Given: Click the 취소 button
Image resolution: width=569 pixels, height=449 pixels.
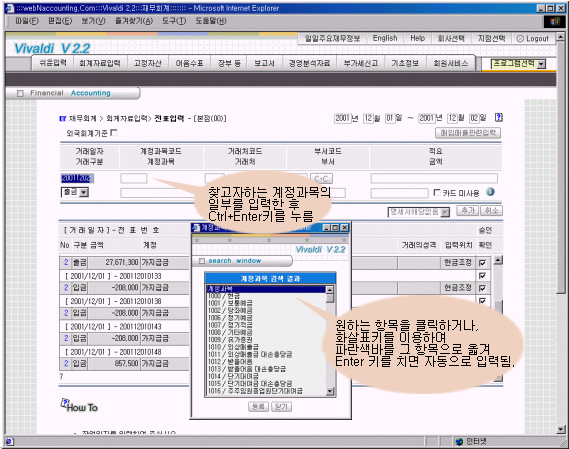Looking at the screenshot, I should coord(491,211).
